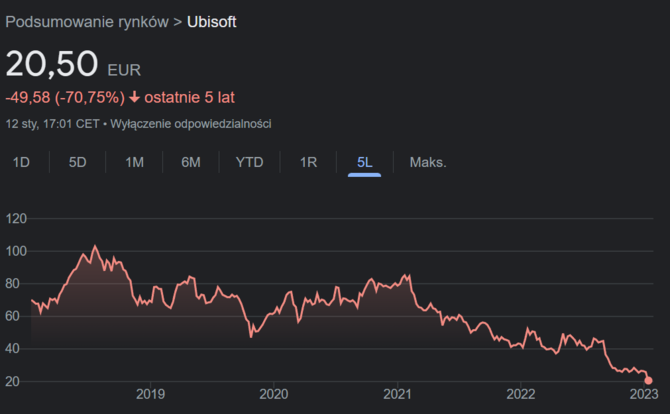Select the 1D time range tab
Viewport: 670px width, 414px height.
21,162
